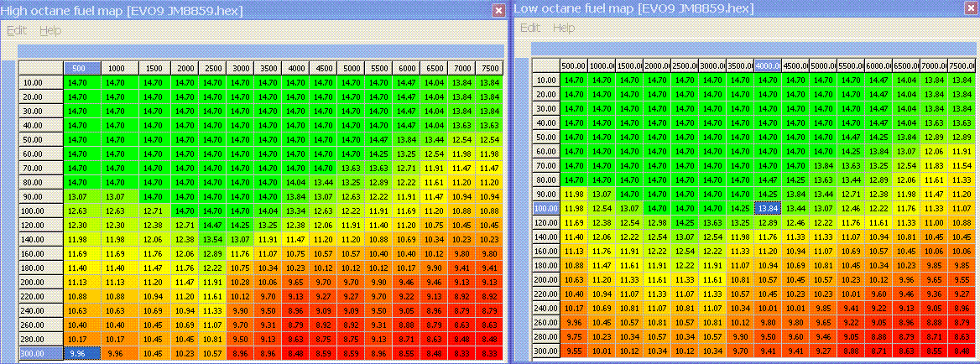Select 10.00 row header in Low octane map
980x364 pixels.
[x=545, y=80]
